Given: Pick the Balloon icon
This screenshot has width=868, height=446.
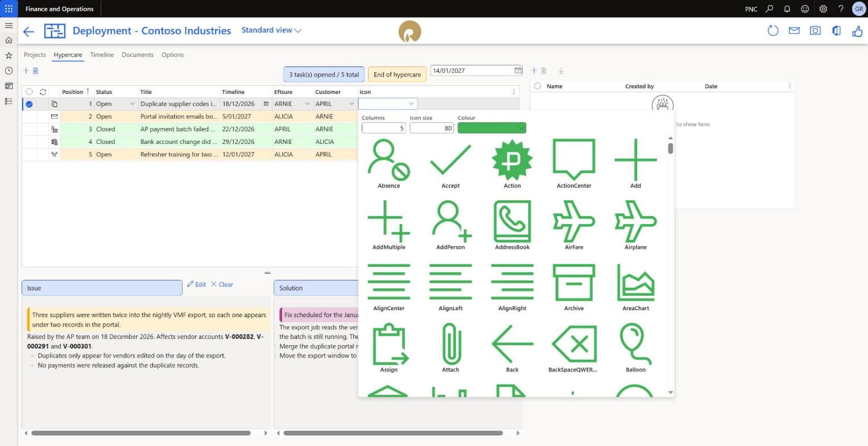Looking at the screenshot, I should click(x=635, y=348).
